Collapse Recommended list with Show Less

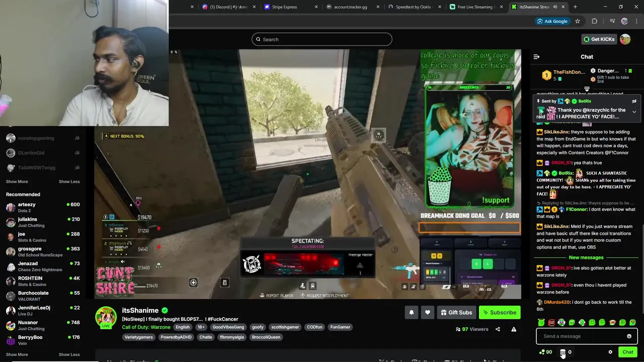(x=69, y=354)
